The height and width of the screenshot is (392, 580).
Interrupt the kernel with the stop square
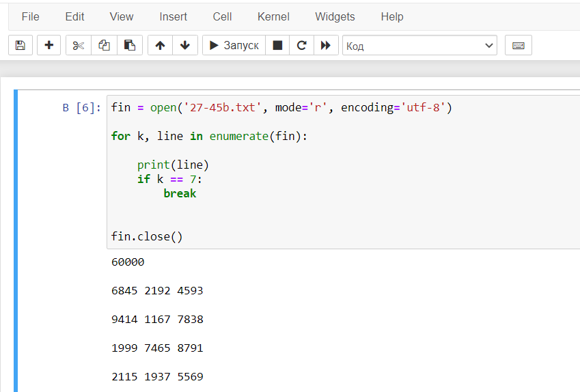coord(277,45)
